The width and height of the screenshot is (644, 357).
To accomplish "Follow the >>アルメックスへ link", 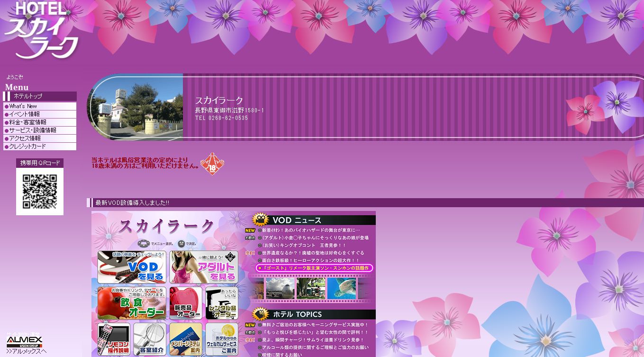I will click(26, 352).
